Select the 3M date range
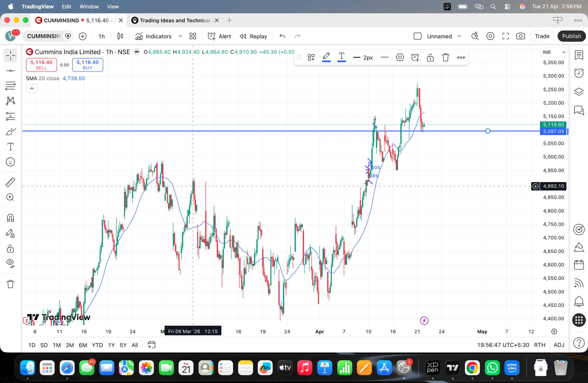The width and height of the screenshot is (588, 383). (70, 345)
